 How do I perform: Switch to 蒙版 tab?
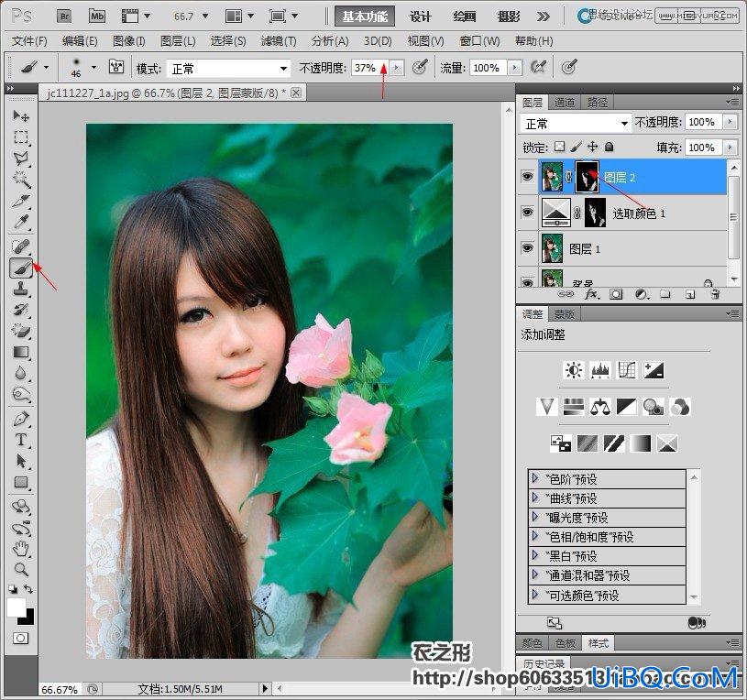[x=564, y=314]
